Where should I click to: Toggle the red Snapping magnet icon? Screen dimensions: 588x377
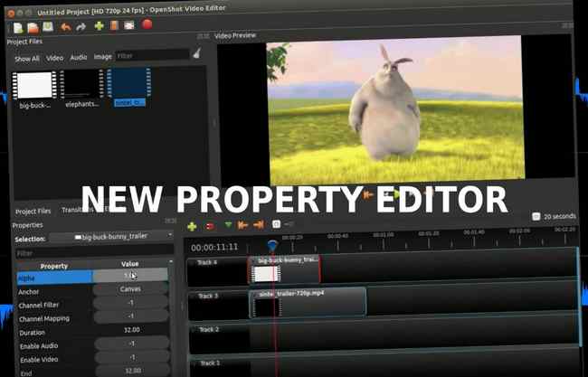pos(210,226)
